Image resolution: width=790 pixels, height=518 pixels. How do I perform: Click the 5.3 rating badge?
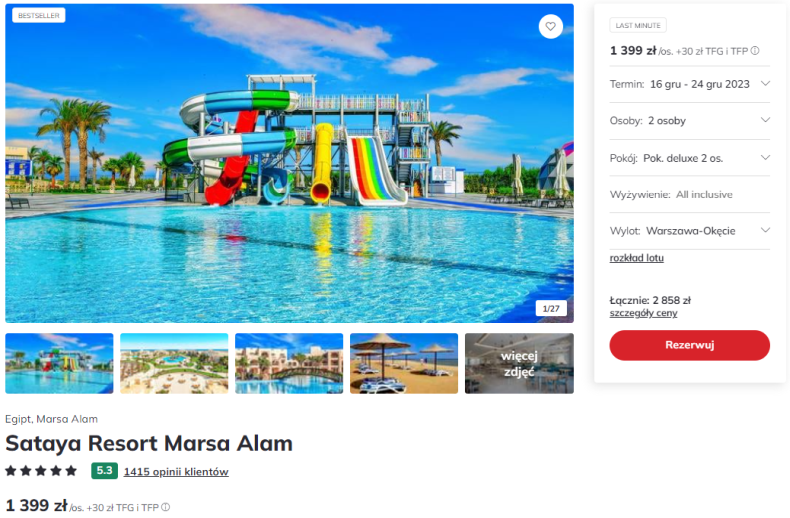point(104,471)
